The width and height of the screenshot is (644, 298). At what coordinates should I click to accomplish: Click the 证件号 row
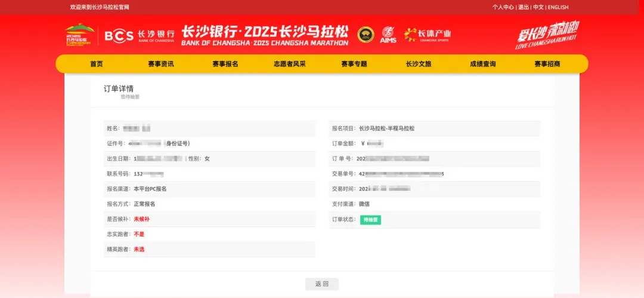(x=209, y=144)
